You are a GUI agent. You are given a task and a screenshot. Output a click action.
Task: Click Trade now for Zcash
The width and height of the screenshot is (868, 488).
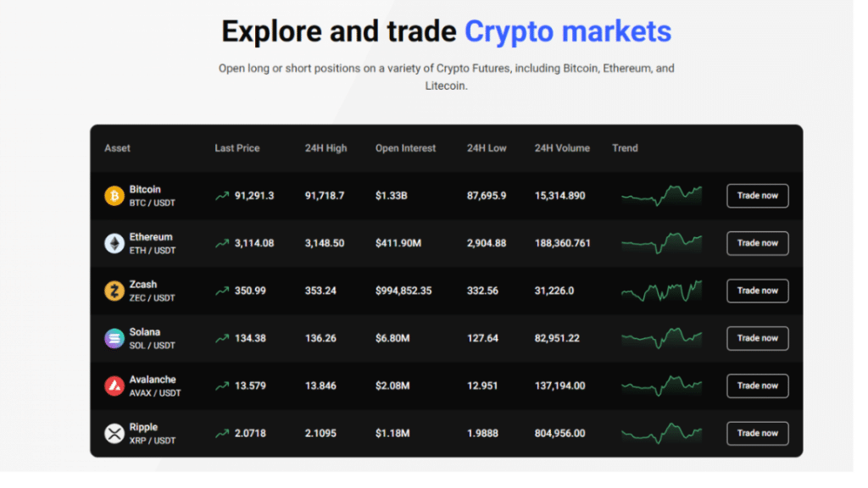[757, 291]
